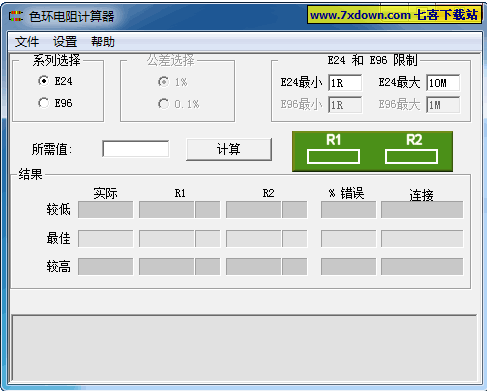
Task: Open the 设置 menu
Action: (65, 42)
